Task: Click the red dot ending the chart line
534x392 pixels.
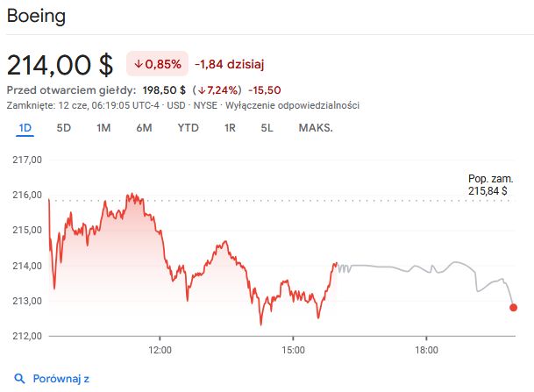Action: pyautogui.click(x=513, y=308)
